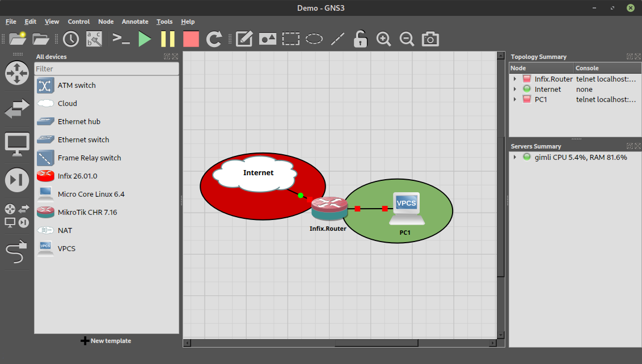Toggle browse end devices monitor category
Screen dimensions: 642x364
pos(17,143)
